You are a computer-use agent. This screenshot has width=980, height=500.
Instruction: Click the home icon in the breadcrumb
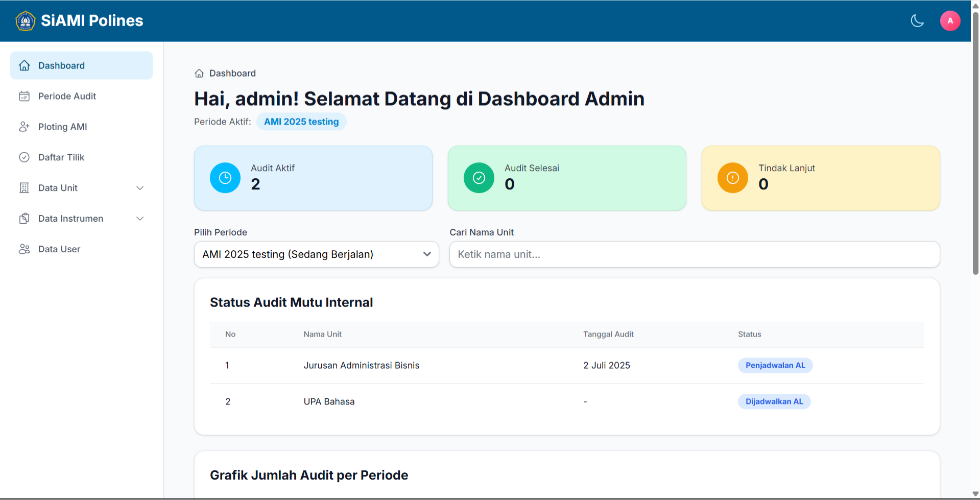click(x=199, y=74)
